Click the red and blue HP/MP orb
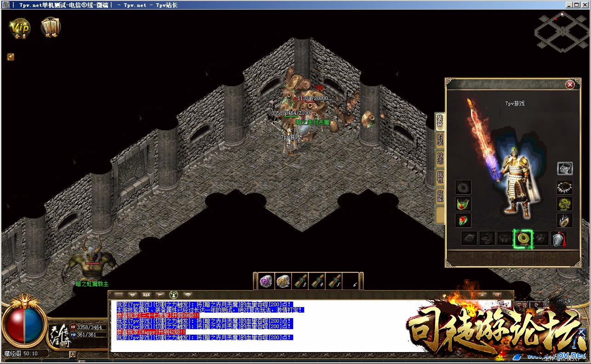The width and height of the screenshot is (591, 364). 24,324
